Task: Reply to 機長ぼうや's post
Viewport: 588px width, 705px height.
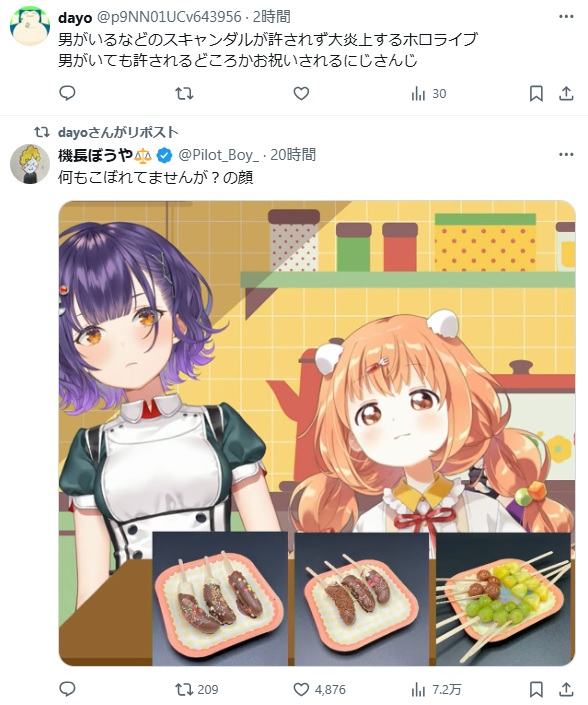Action: tap(67, 689)
